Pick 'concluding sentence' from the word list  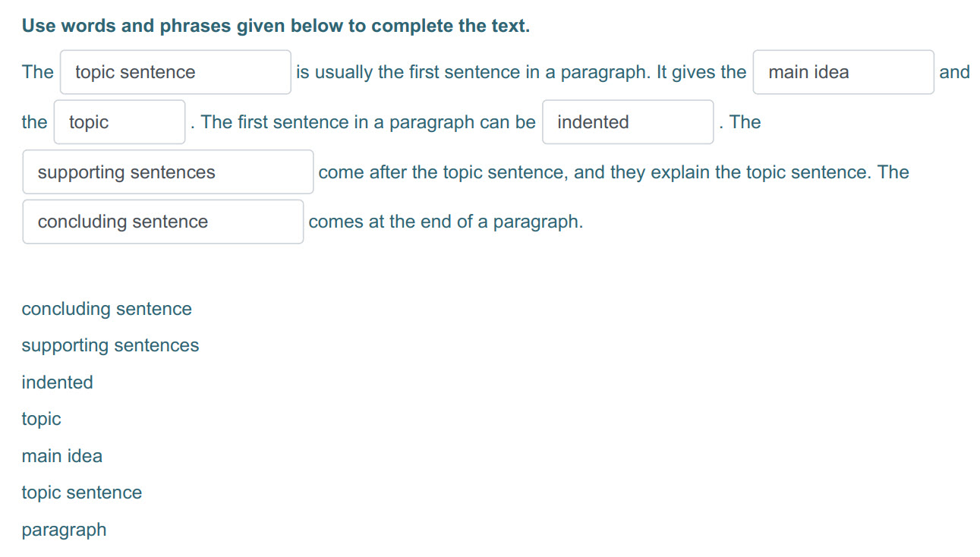[107, 309]
